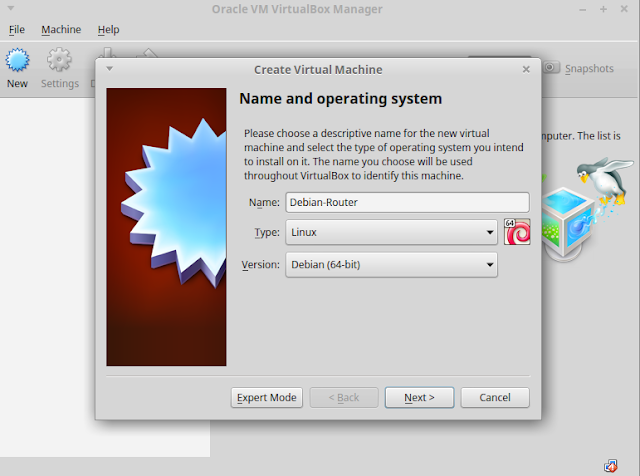The height and width of the screenshot is (476, 640).
Task: Open the dialog's title-bar menu arrow
Action: point(109,69)
